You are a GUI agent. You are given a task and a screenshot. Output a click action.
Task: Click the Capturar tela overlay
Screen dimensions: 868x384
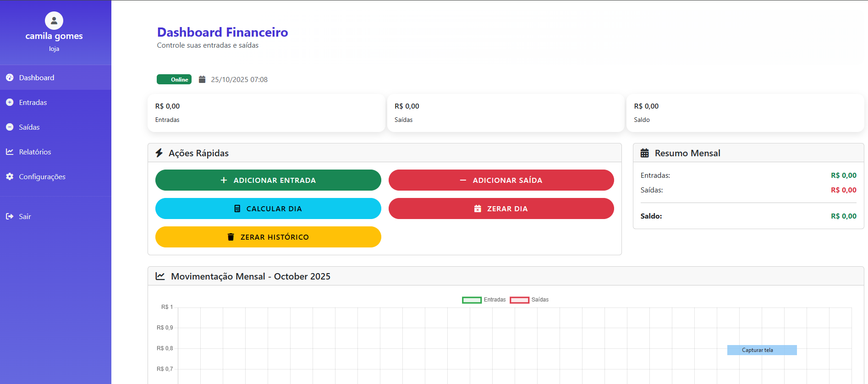tap(762, 350)
